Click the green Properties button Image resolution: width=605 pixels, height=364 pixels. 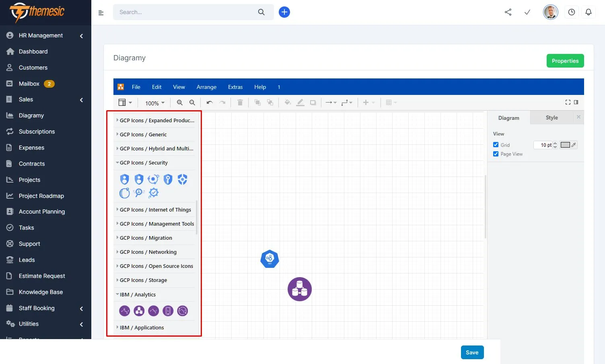[565, 61]
